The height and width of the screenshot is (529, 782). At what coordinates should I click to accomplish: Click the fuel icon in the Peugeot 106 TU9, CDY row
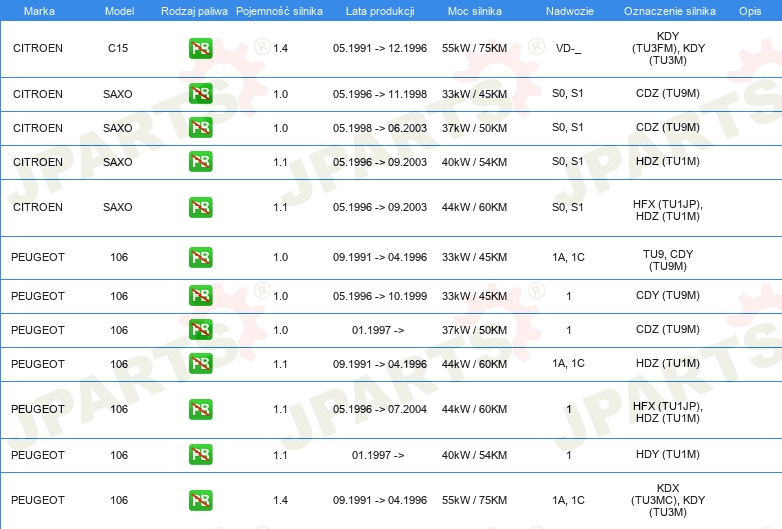200,257
